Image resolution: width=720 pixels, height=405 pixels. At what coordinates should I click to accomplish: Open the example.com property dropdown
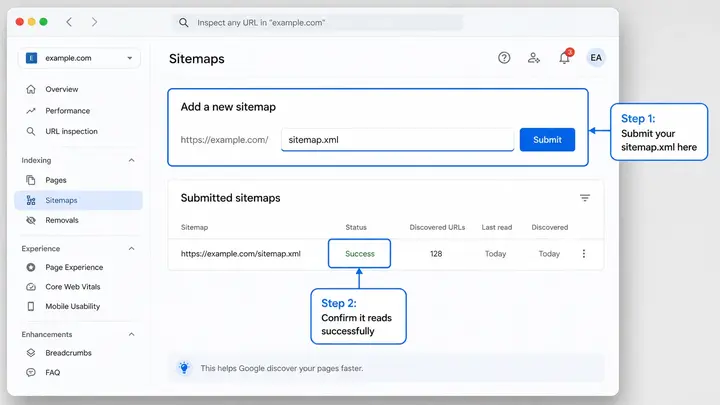(x=79, y=58)
